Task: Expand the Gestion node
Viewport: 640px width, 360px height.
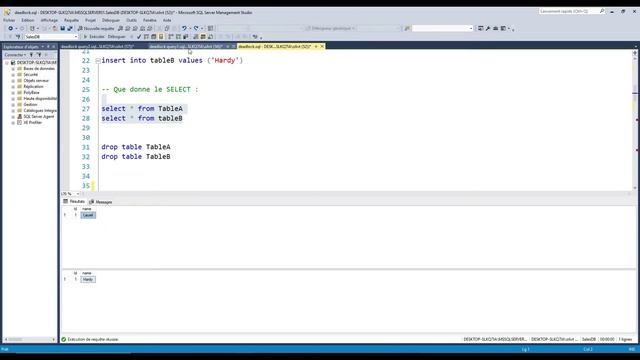Action: pos(13,105)
